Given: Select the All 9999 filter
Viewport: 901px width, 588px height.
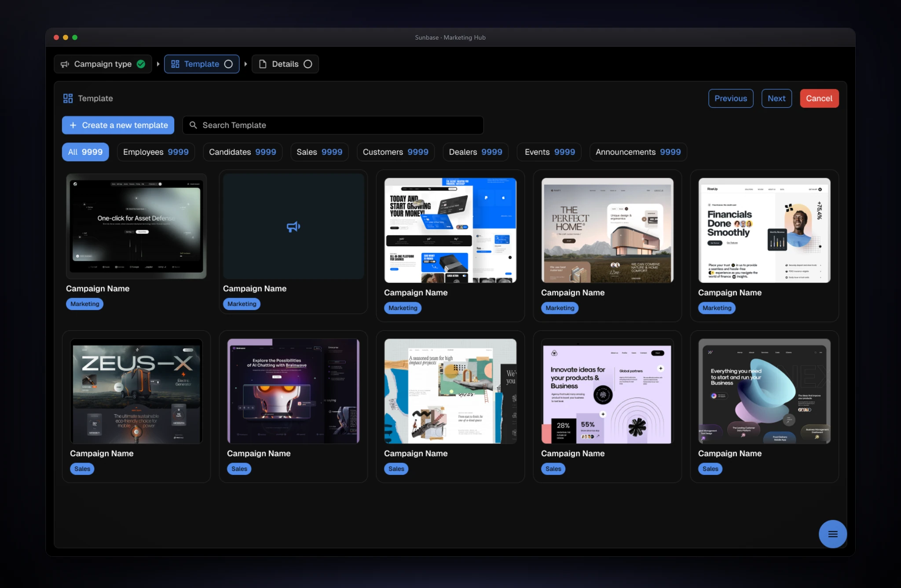Looking at the screenshot, I should point(85,152).
